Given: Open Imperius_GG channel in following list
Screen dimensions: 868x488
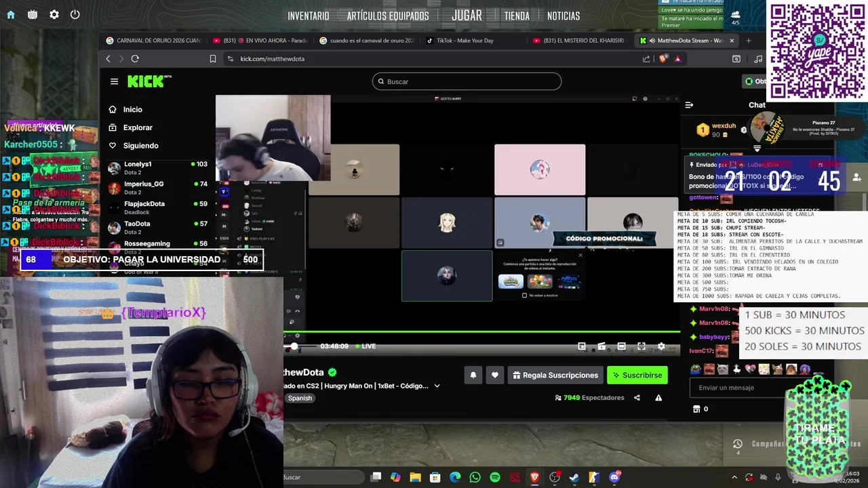Looking at the screenshot, I should pos(158,188).
